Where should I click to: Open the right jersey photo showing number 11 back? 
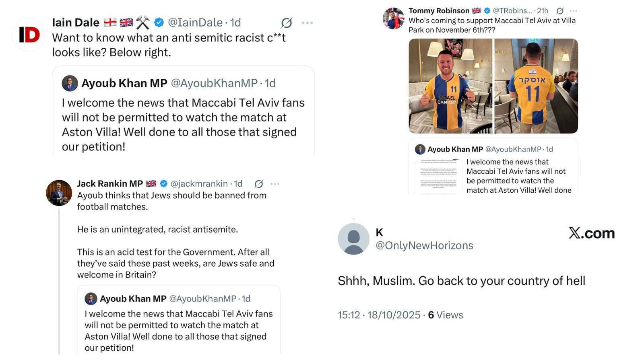[x=536, y=86]
